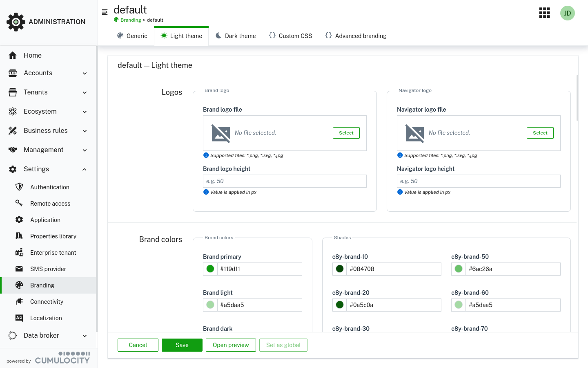Viewport: 588px width, 368px height.
Task: Click the Localization translation icon
Action: click(x=19, y=318)
